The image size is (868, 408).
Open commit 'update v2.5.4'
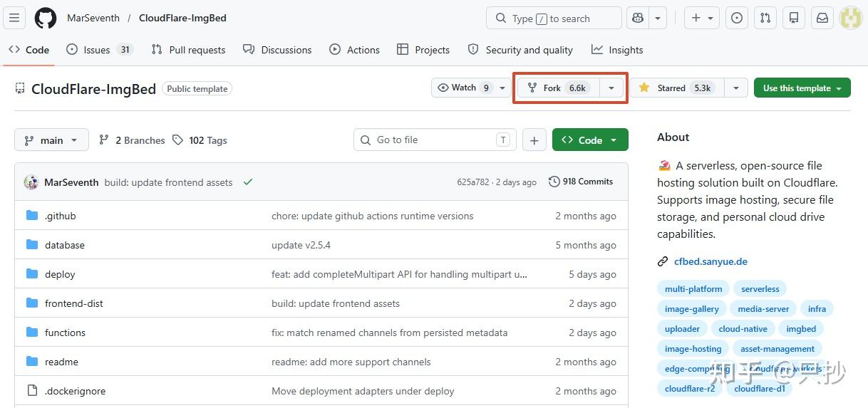(301, 245)
